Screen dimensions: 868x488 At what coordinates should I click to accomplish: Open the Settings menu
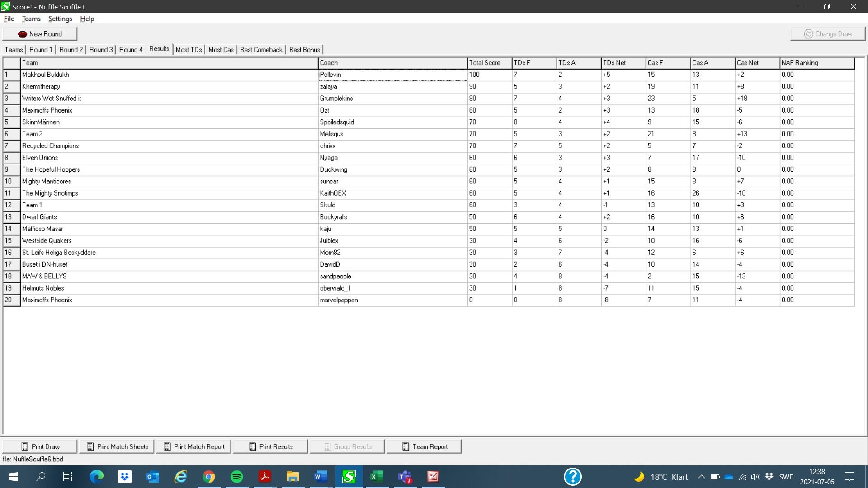60,19
